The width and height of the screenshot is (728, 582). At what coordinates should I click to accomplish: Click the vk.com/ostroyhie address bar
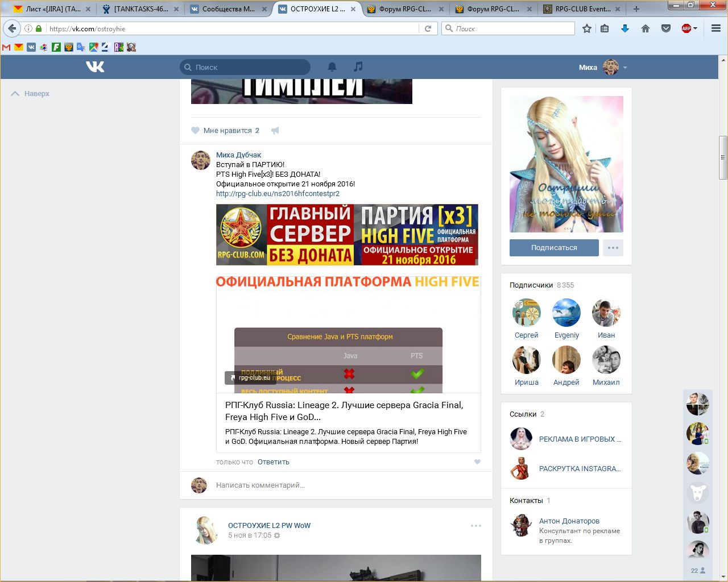point(233,28)
